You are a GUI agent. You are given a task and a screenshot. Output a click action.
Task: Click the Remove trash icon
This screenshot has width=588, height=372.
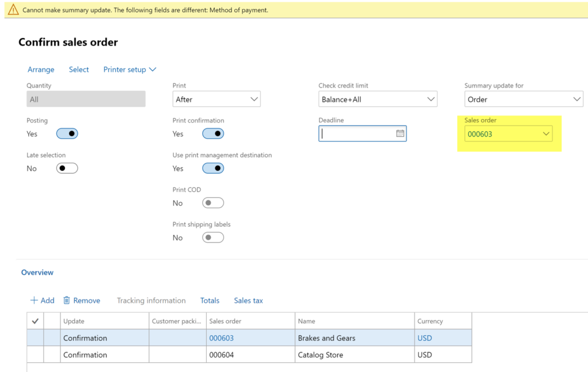point(67,300)
